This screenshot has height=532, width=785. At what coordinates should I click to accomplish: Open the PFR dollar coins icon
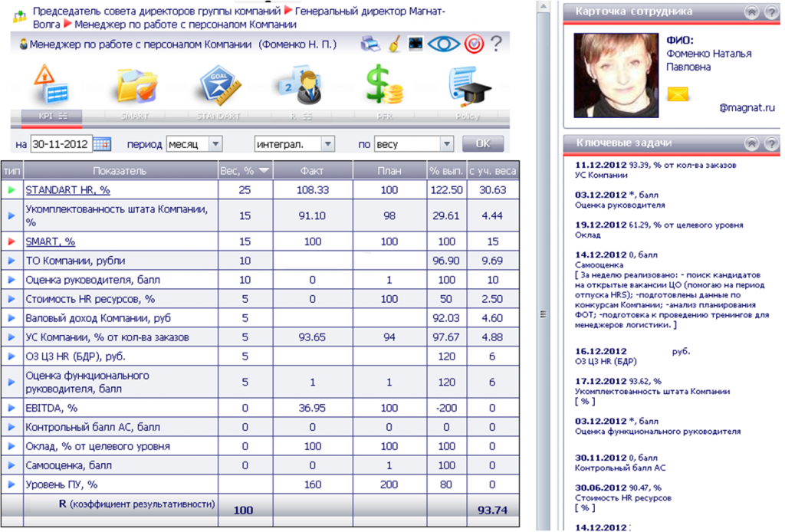385,84
